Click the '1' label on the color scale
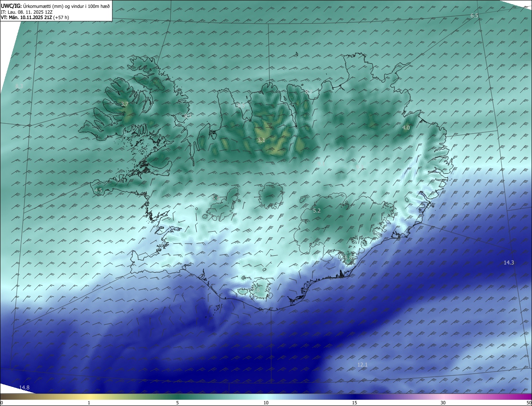The image size is (532, 406). tap(89, 403)
